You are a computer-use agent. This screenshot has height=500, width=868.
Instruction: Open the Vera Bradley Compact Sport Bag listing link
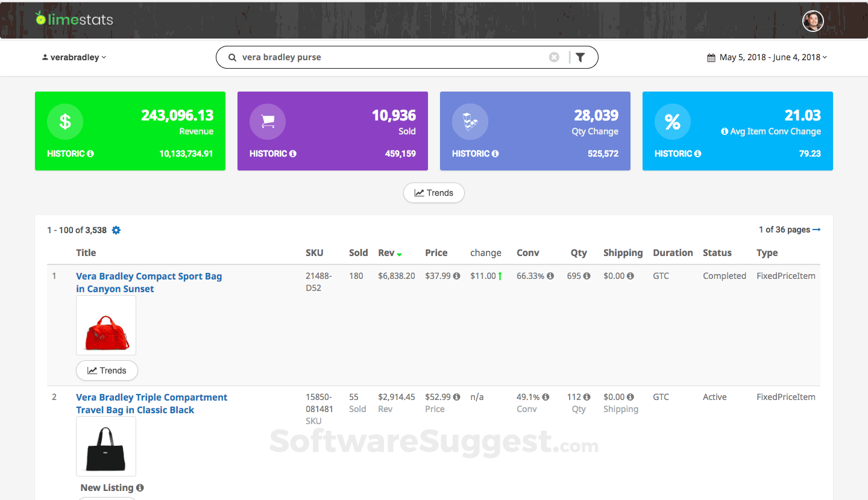(x=149, y=283)
